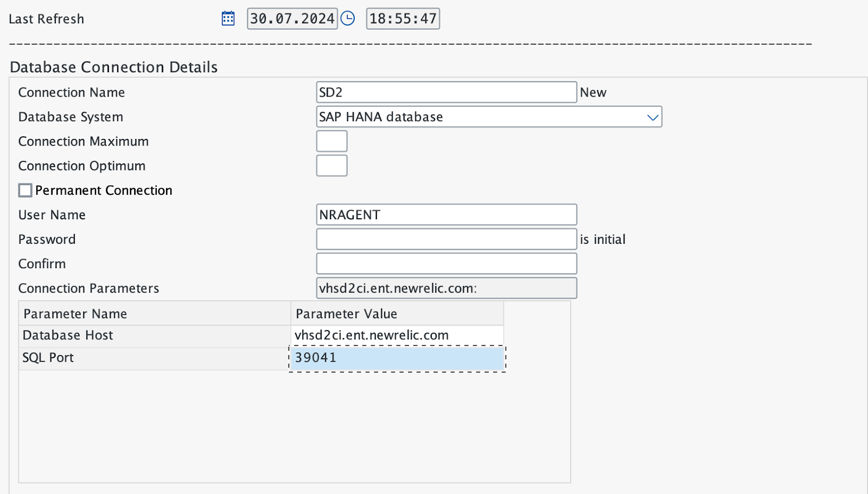Select the SQL Port value 39041

click(x=396, y=357)
